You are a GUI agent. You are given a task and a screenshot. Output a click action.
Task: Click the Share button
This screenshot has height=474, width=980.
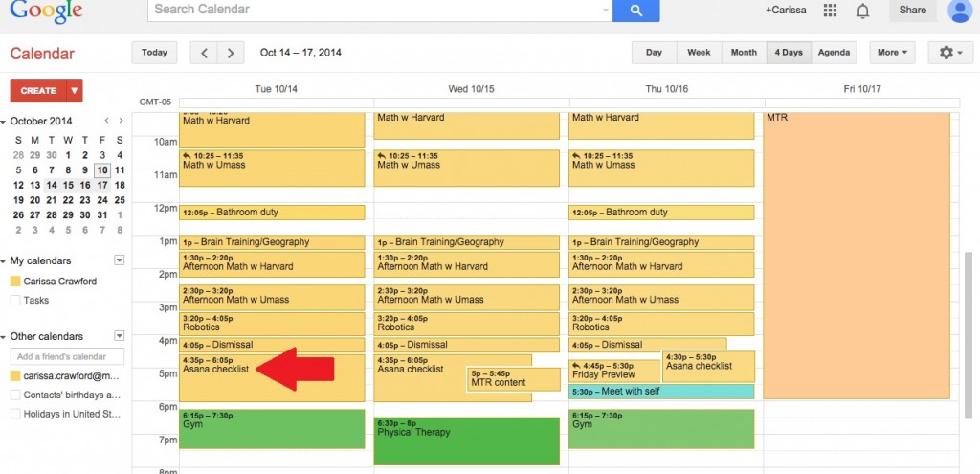coord(912,10)
